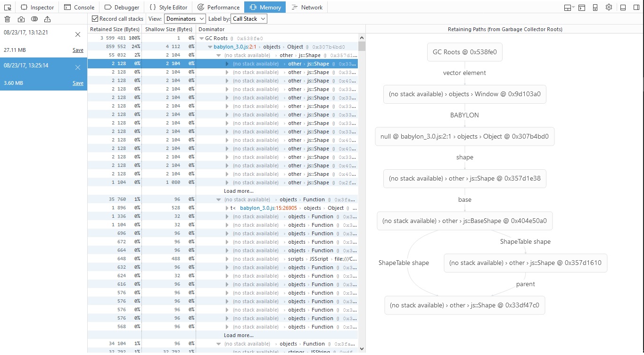Image resolution: width=644 pixels, height=355 pixels.
Task: Click the tree scrollbar thumb
Action: [362, 46]
